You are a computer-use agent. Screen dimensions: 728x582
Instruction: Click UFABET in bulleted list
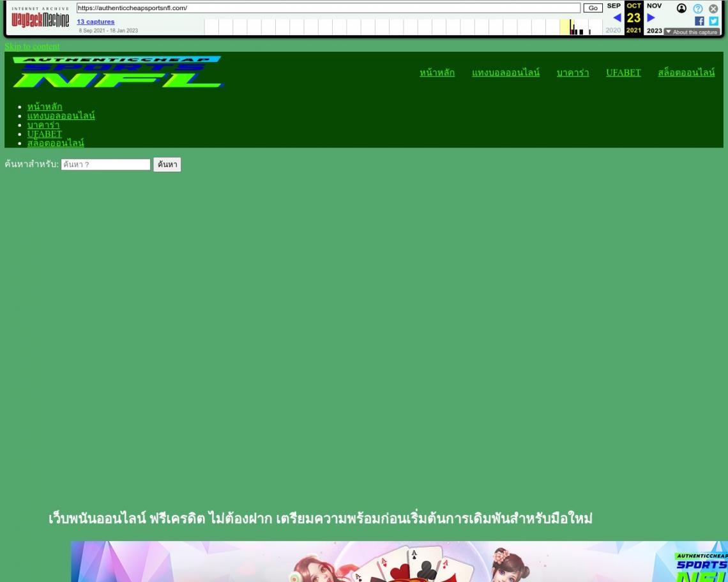pyautogui.click(x=45, y=134)
